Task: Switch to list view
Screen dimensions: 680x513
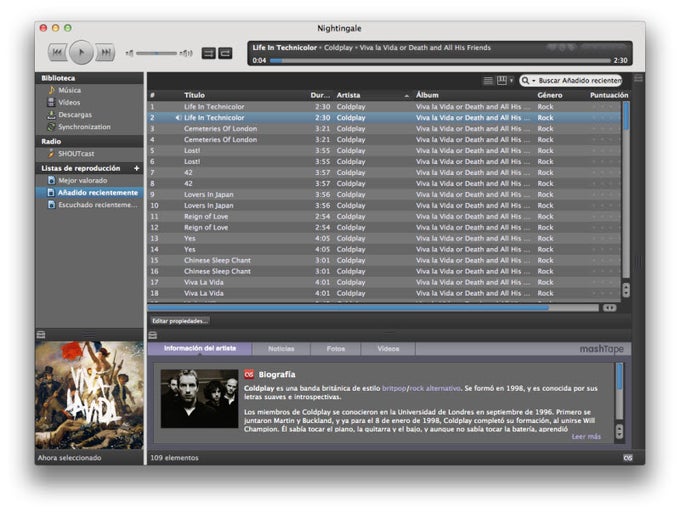Action: [x=488, y=81]
